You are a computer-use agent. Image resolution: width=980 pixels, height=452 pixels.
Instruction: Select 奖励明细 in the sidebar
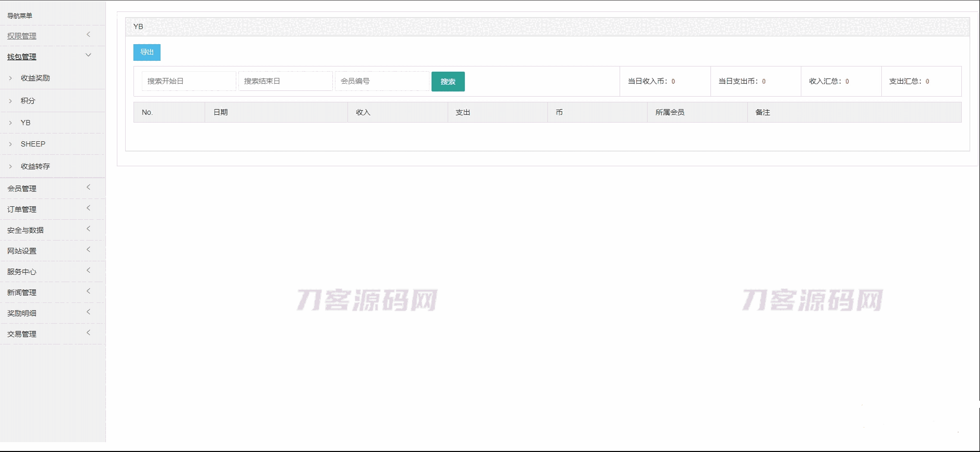click(22, 313)
